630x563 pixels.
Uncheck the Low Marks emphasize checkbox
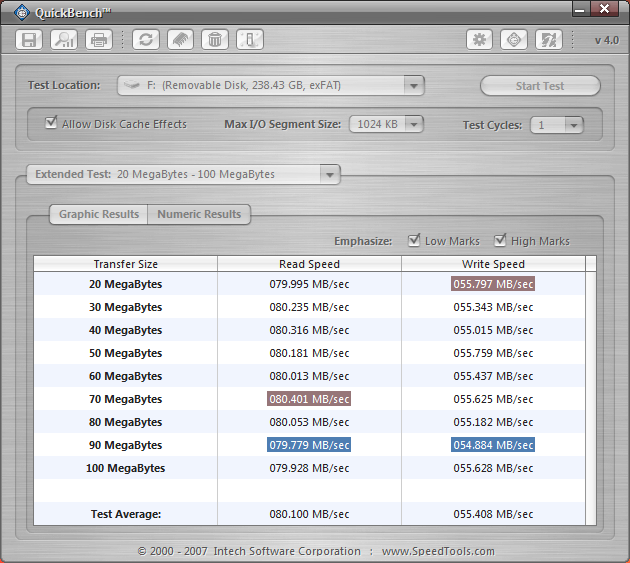pos(415,241)
